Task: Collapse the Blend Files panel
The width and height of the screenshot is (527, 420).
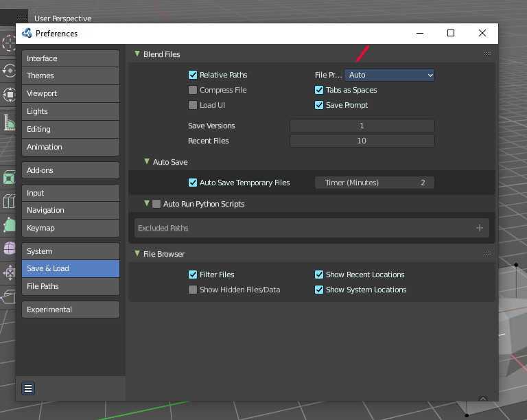Action: pos(137,54)
